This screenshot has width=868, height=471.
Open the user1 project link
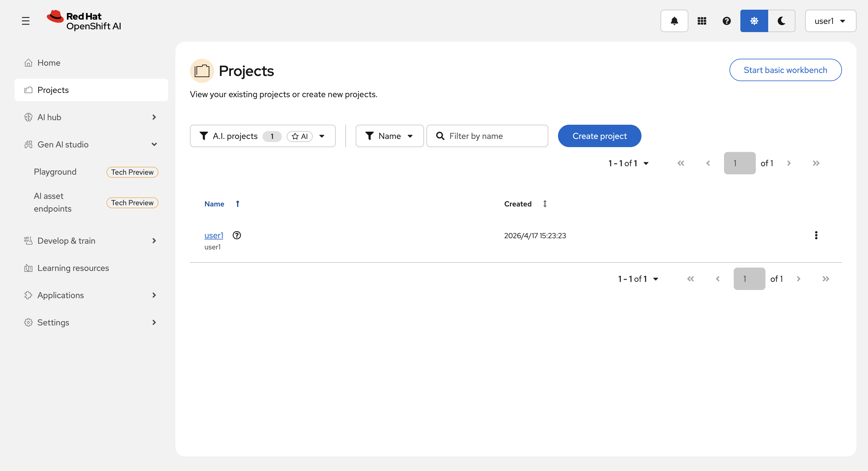pyautogui.click(x=214, y=235)
